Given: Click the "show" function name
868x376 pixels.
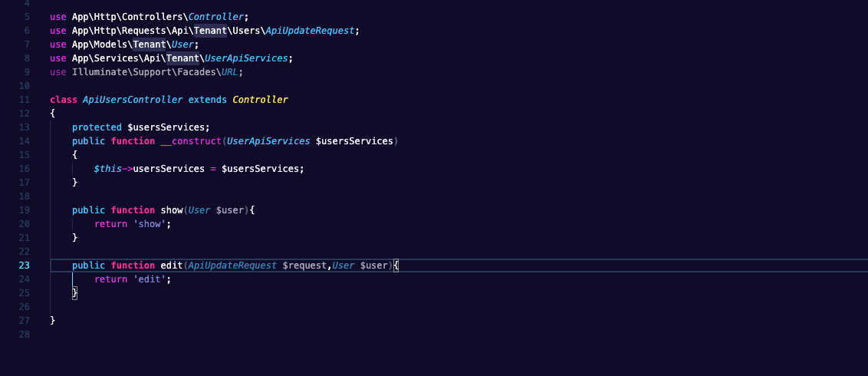Looking at the screenshot, I should (x=172, y=210).
